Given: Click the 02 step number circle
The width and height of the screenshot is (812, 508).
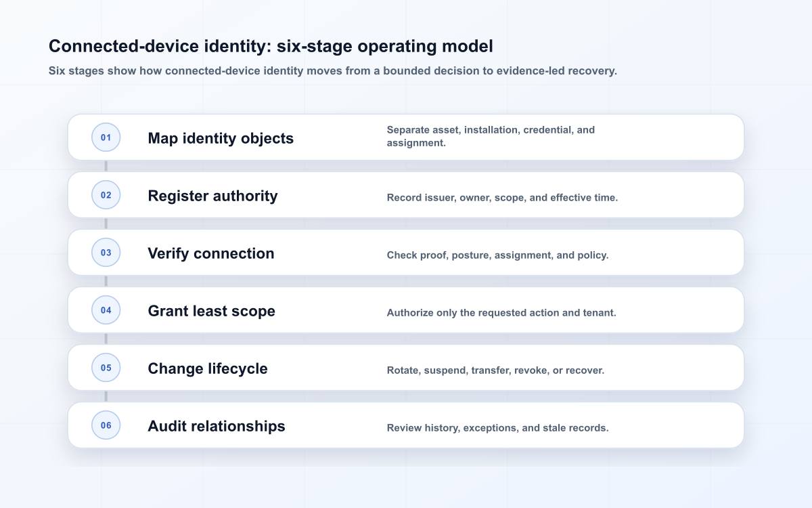Looking at the screenshot, I should click(x=106, y=195).
